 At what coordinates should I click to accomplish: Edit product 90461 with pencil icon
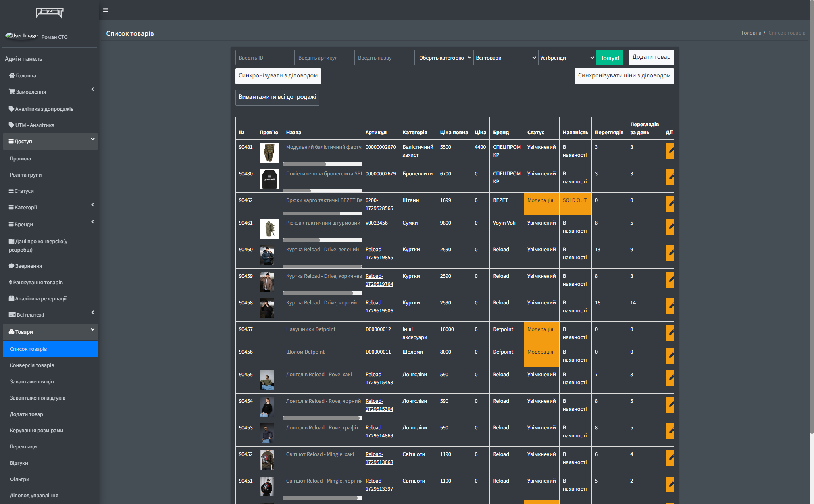670,227
